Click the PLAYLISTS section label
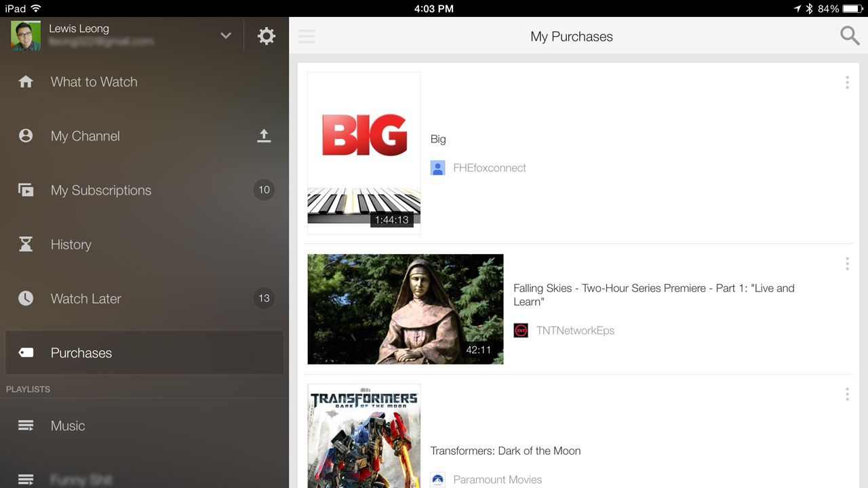868x488 pixels. pos(28,389)
